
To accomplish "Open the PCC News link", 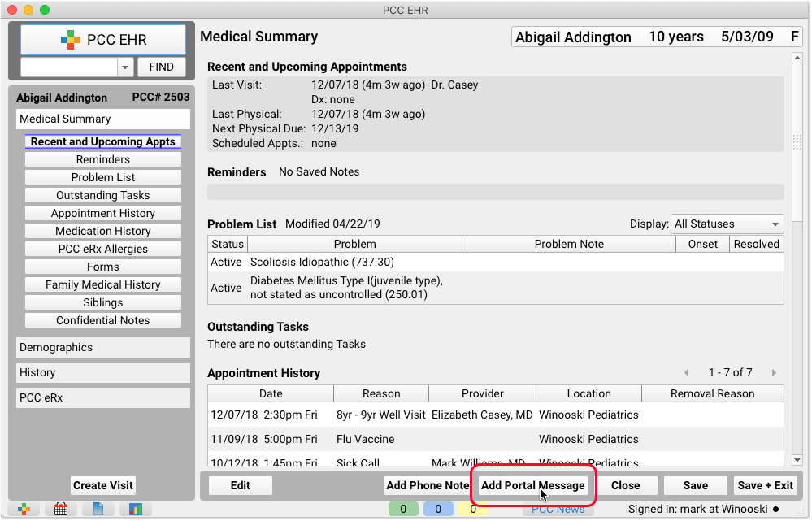I will (558, 510).
